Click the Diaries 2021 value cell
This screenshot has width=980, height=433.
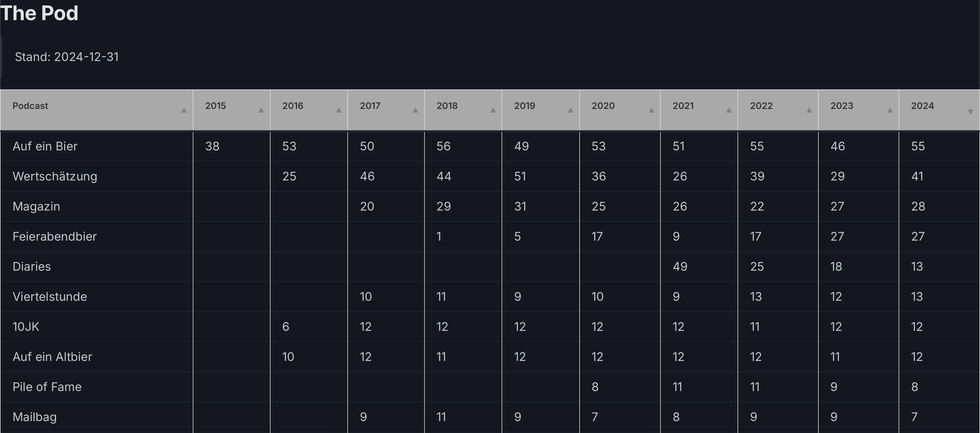coord(680,266)
